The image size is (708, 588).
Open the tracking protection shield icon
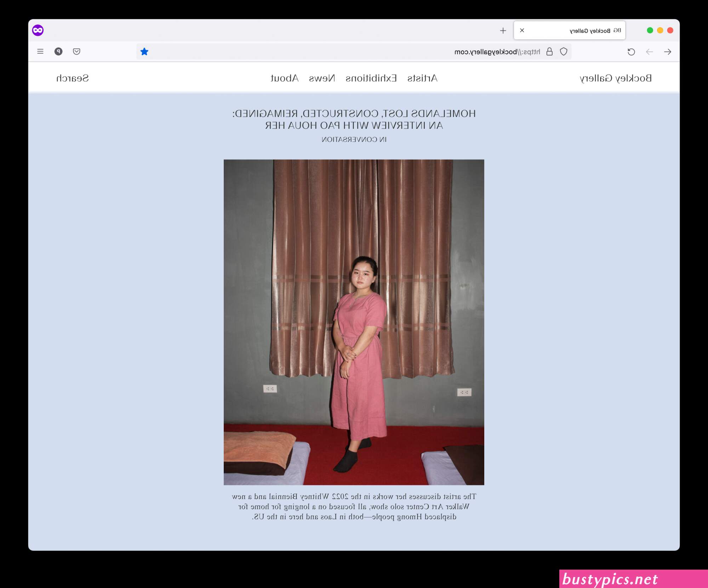(x=564, y=52)
